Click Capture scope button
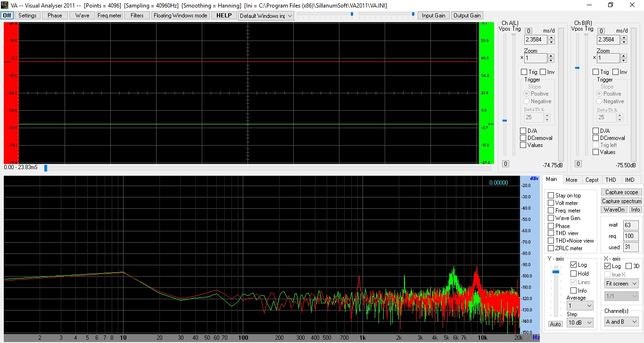 [x=621, y=192]
